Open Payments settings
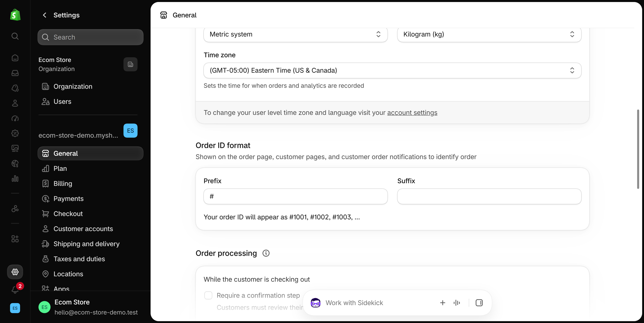Viewport: 644px width, 323px height. [x=91, y=199]
